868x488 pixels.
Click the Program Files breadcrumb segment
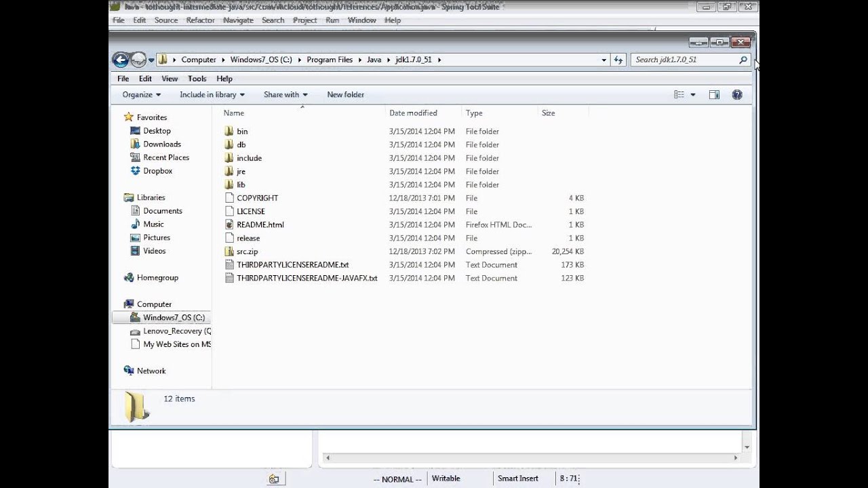point(330,60)
